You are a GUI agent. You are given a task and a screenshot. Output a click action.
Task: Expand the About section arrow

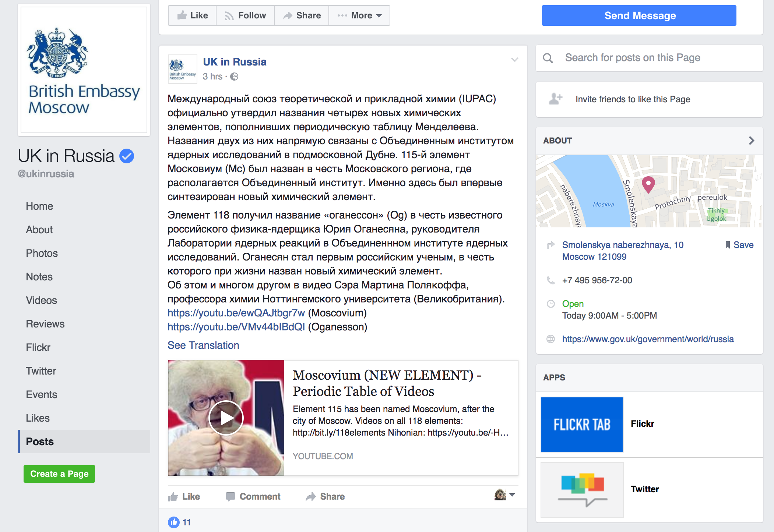point(752,141)
